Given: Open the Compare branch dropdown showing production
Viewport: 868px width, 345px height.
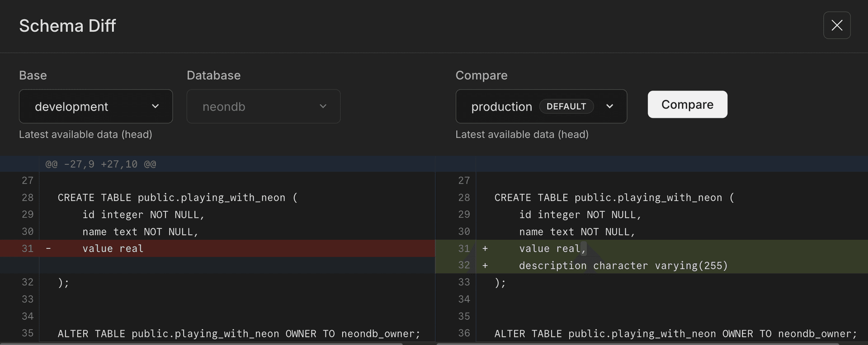Looking at the screenshot, I should pyautogui.click(x=541, y=107).
